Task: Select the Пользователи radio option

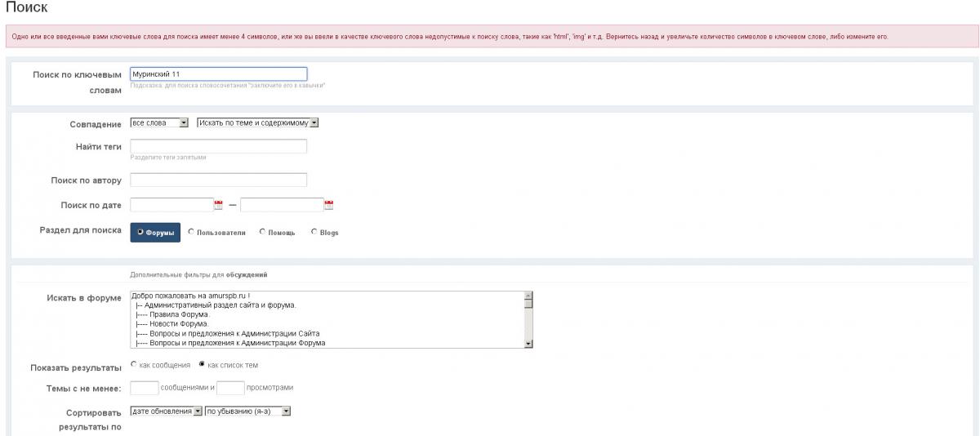Action: pyautogui.click(x=191, y=232)
